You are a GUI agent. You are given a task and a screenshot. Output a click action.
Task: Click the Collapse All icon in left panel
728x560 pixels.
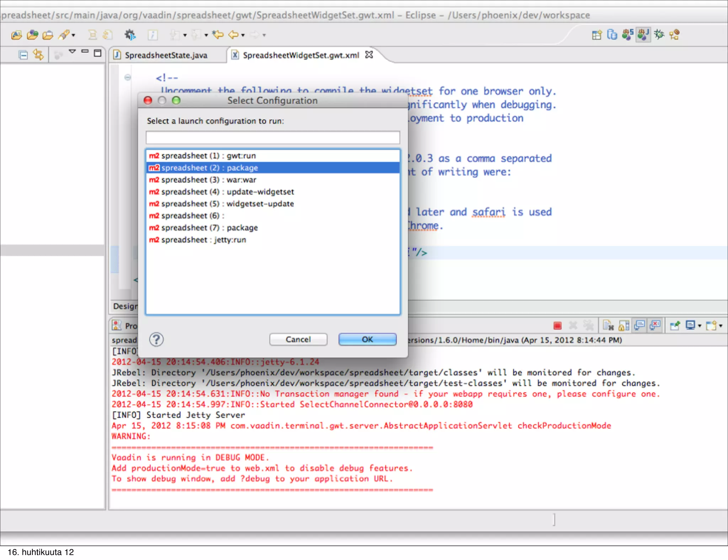23,55
